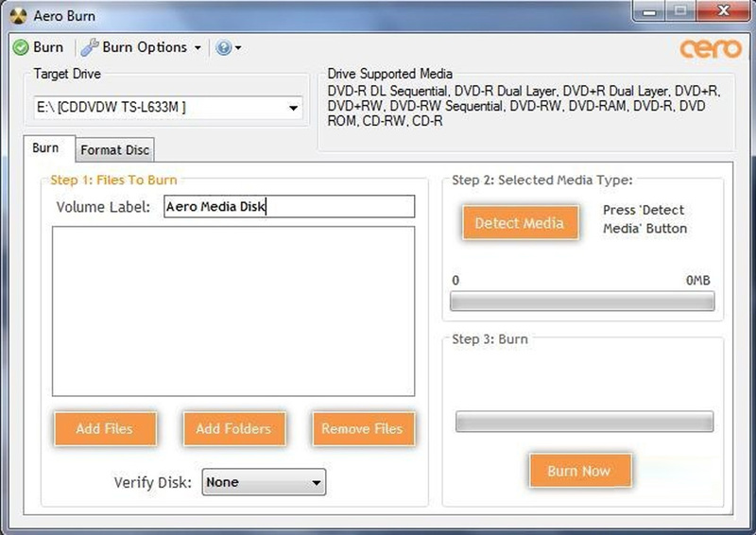Click the Add Files button
The height and width of the screenshot is (535, 756).
pyautogui.click(x=105, y=428)
